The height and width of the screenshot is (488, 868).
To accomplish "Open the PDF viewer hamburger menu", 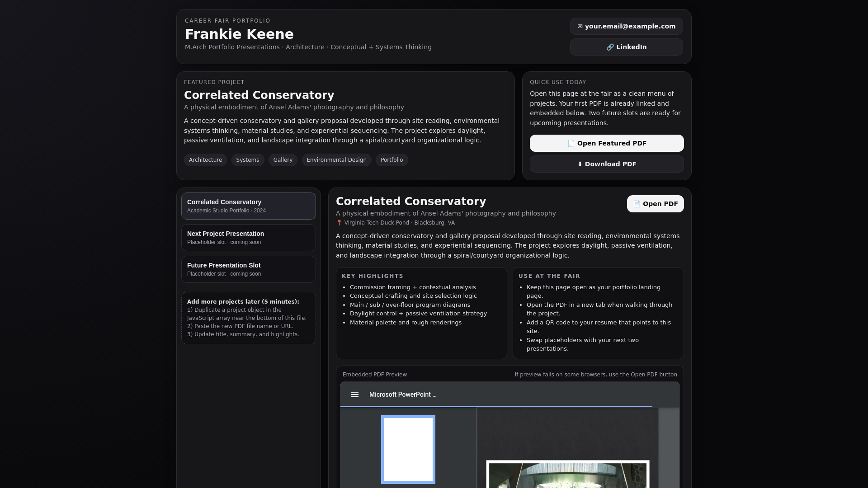I will click(355, 394).
